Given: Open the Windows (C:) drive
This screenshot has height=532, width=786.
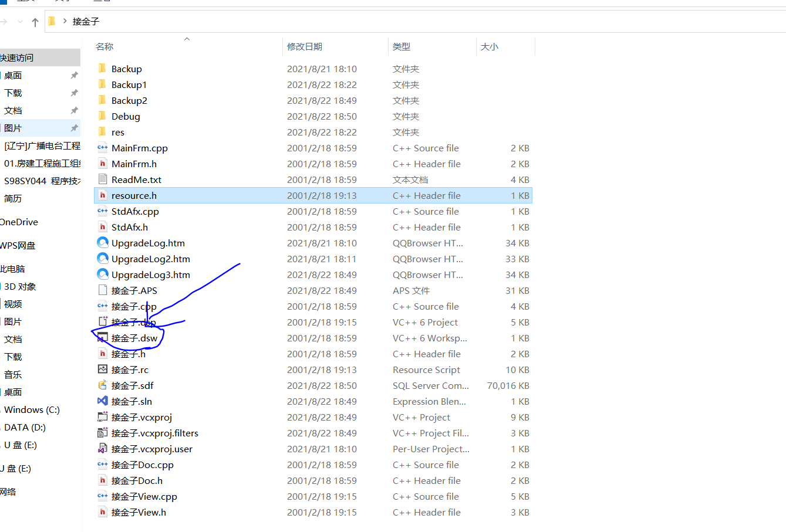Looking at the screenshot, I should (x=32, y=409).
